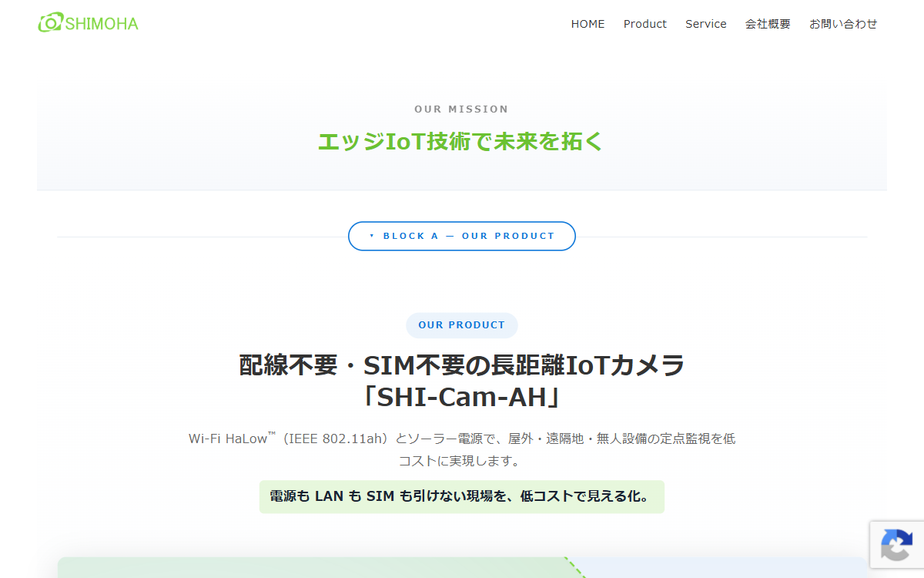Open the HOME menu item

(x=588, y=24)
